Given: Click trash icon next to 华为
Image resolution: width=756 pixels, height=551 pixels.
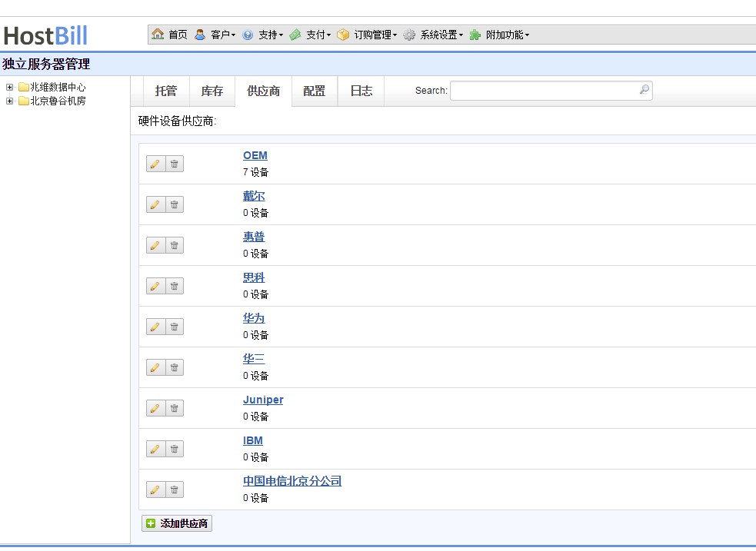Looking at the screenshot, I should 175,327.
